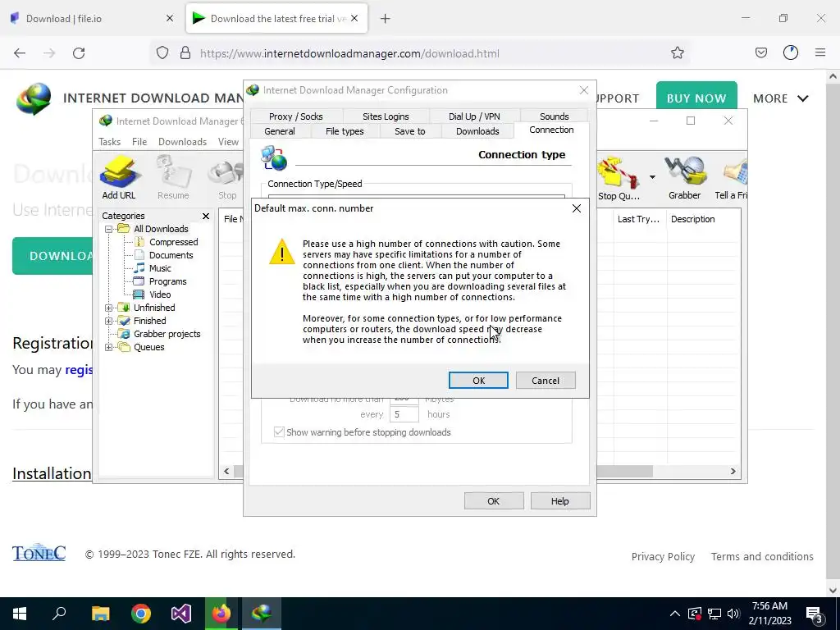Switch to the Dial Up / VPN tab
The width and height of the screenshot is (840, 630).
(474, 116)
